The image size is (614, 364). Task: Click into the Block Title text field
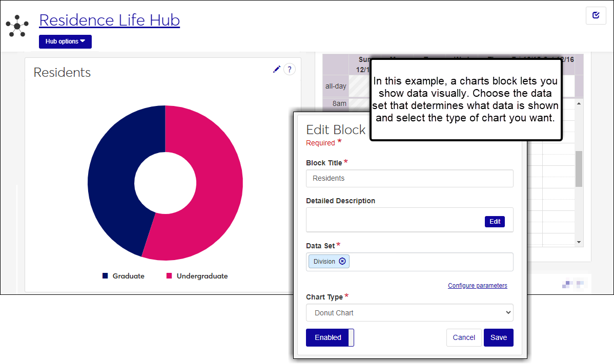(x=410, y=179)
